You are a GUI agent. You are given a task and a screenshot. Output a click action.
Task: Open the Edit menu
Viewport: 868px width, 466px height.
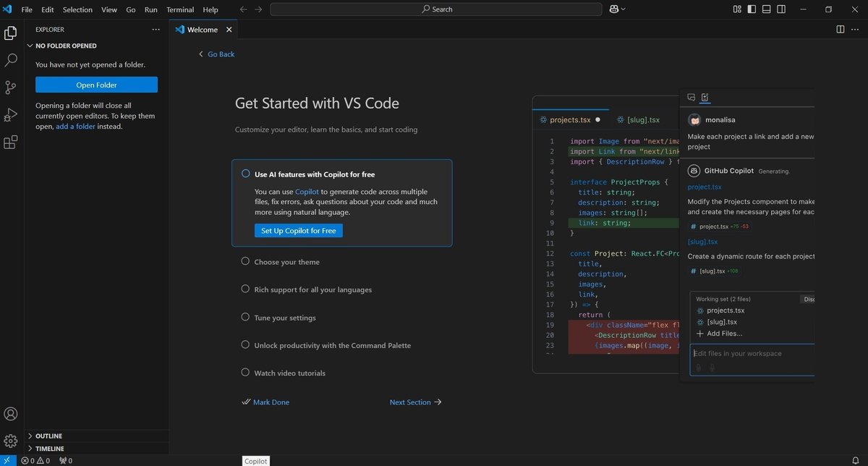48,9
